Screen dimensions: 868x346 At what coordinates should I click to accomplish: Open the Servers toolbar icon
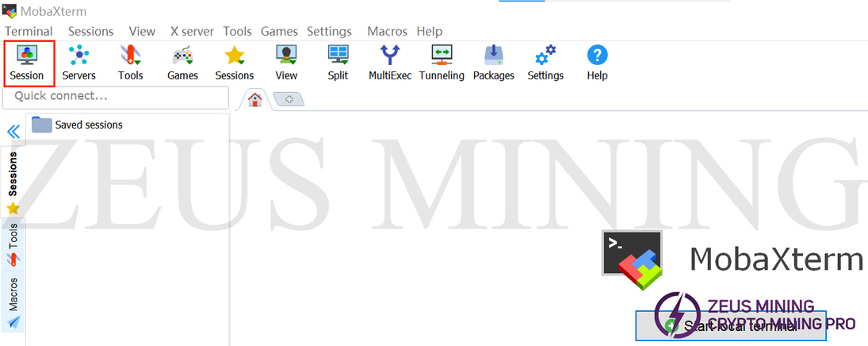78,63
